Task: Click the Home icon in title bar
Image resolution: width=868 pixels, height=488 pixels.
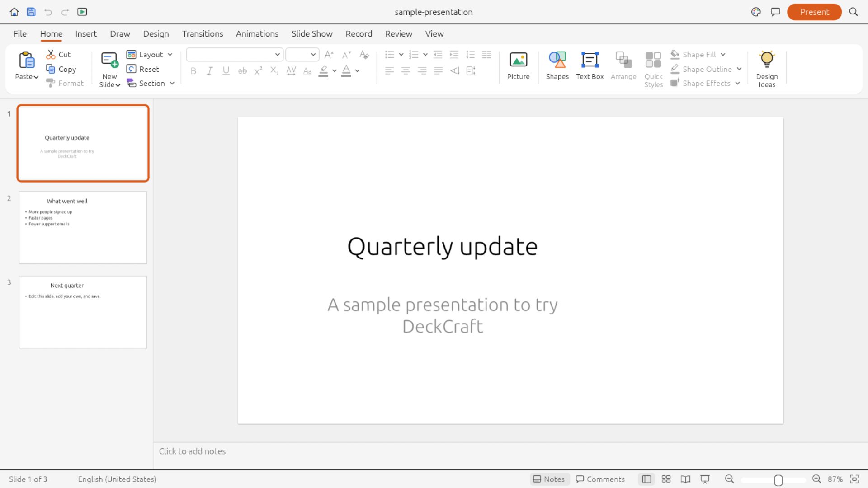Action: click(x=14, y=12)
